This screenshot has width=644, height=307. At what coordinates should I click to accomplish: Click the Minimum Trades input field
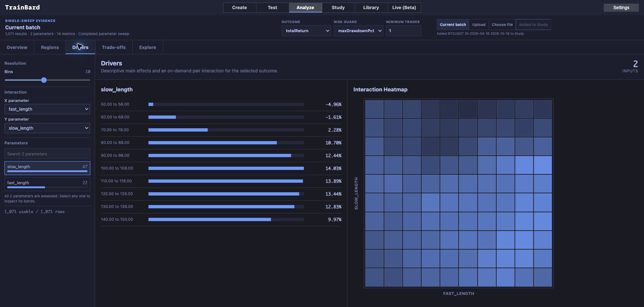coord(403,31)
